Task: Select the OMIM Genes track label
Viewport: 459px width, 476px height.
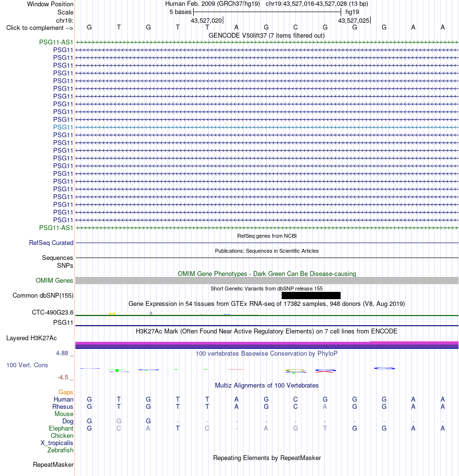Action: coord(54,280)
